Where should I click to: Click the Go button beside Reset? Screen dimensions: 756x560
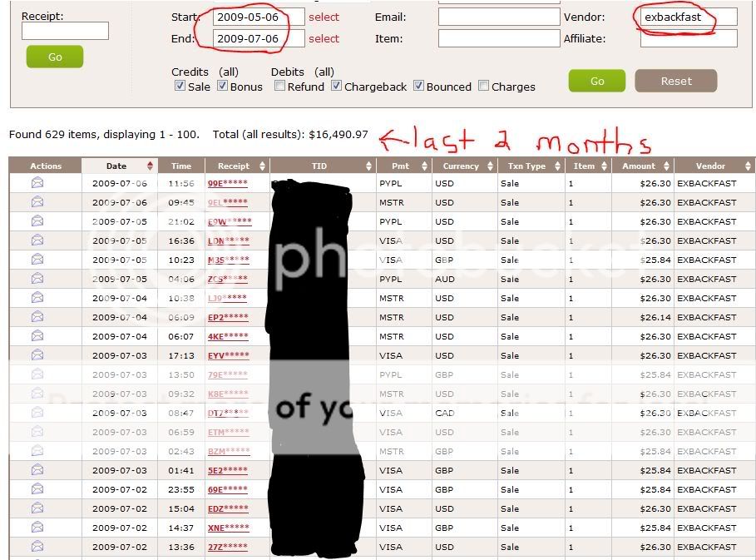pyautogui.click(x=597, y=81)
